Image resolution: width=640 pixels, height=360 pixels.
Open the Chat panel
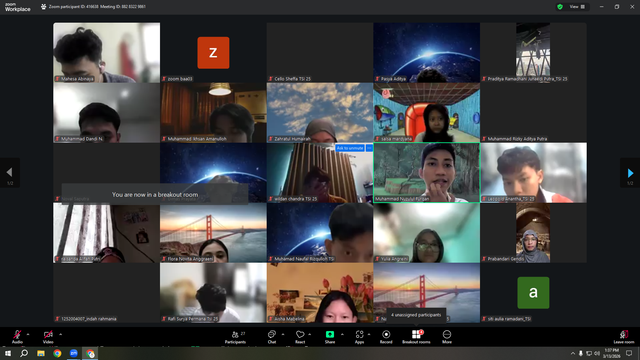[x=272, y=337]
